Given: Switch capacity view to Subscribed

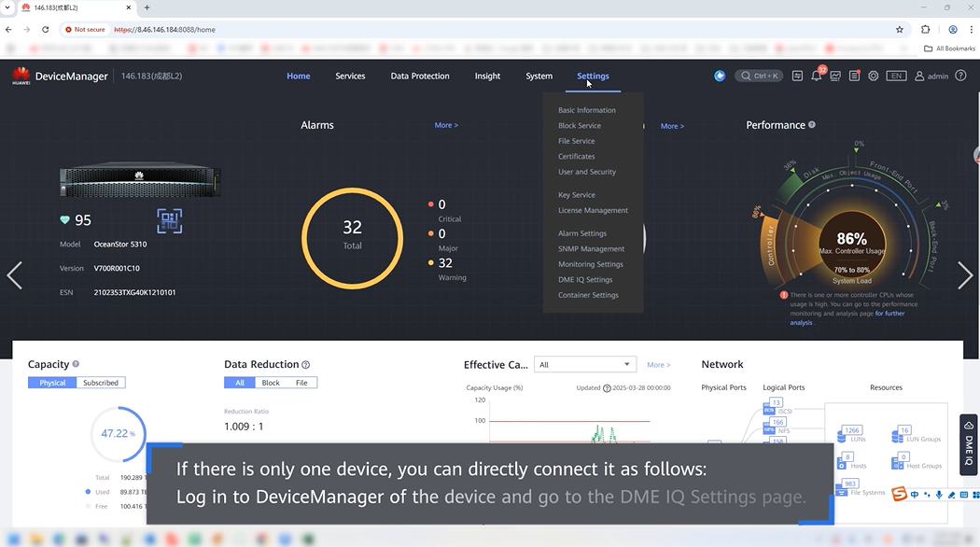Looking at the screenshot, I should pyautogui.click(x=101, y=383).
